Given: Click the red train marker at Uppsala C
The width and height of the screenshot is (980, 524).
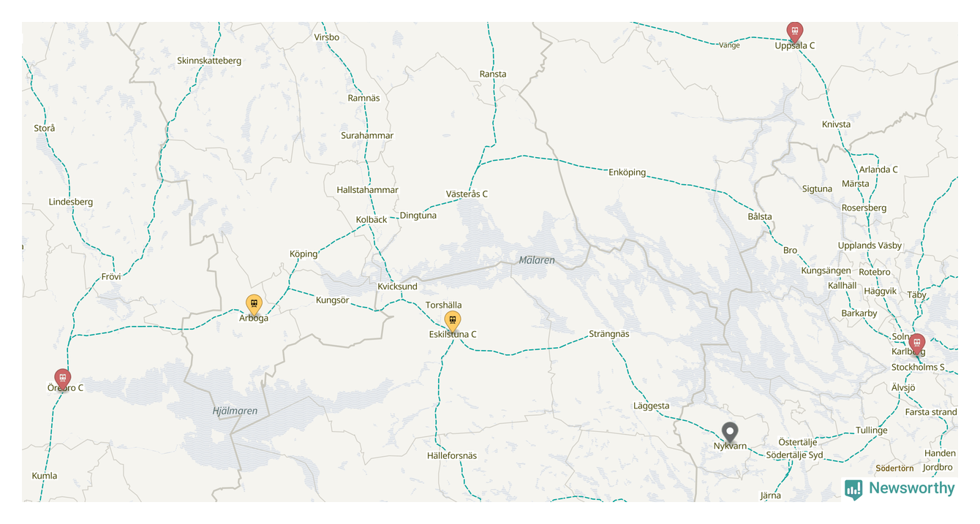Looking at the screenshot, I should pyautogui.click(x=794, y=31).
